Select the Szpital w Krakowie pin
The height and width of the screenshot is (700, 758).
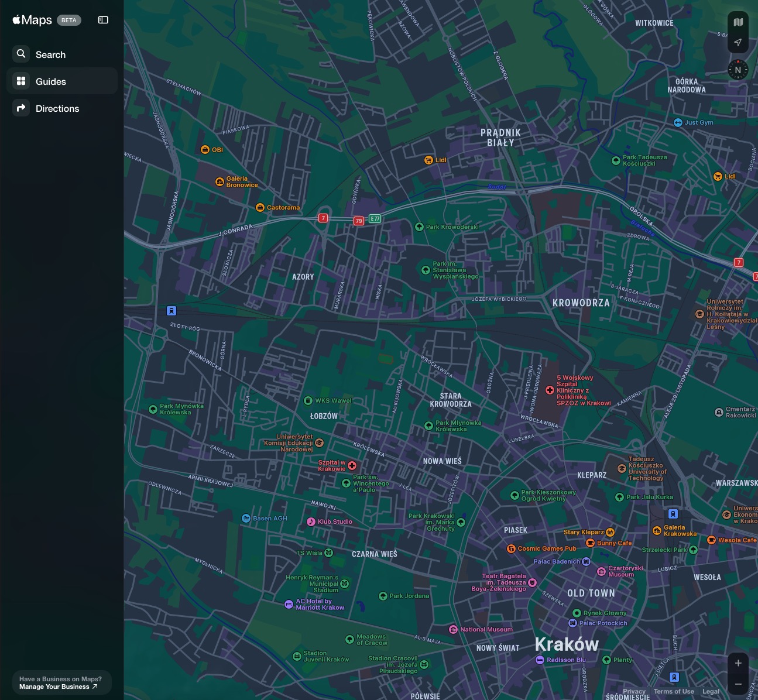click(x=352, y=466)
